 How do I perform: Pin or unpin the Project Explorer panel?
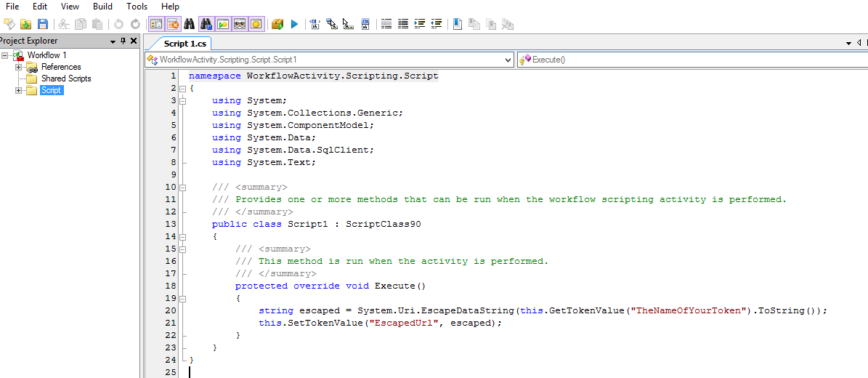(123, 41)
